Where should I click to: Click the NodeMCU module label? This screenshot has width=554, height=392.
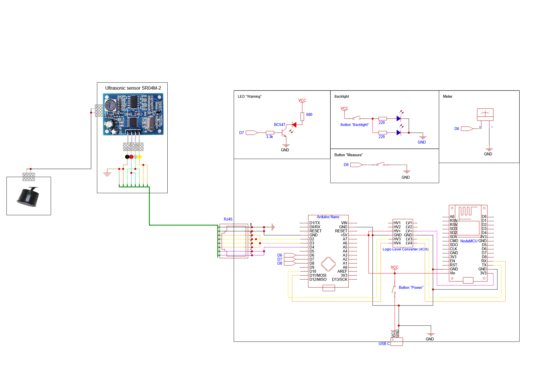[469, 241]
